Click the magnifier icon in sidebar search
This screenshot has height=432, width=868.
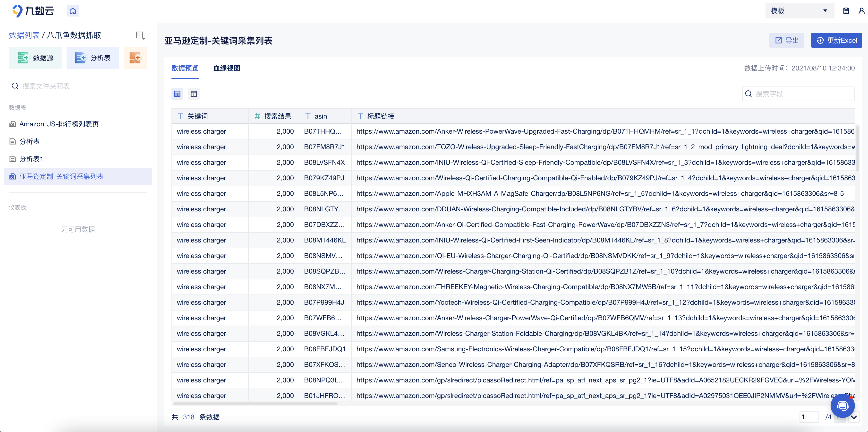tap(15, 86)
